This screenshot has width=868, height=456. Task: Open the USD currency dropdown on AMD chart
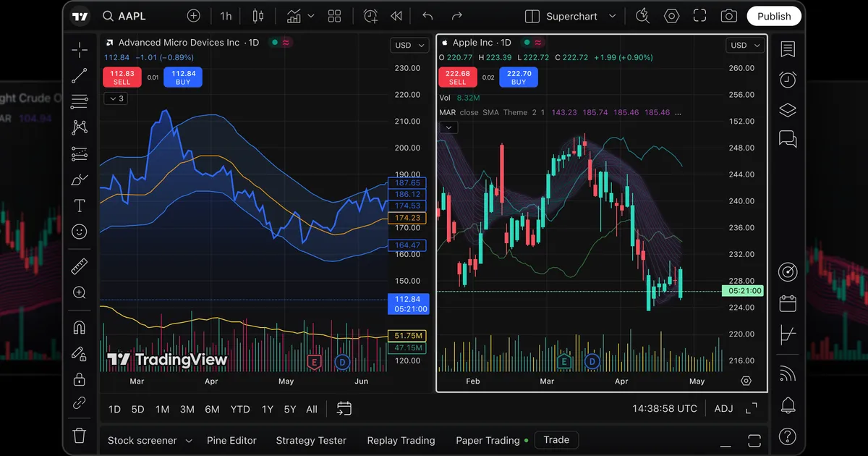click(x=409, y=45)
